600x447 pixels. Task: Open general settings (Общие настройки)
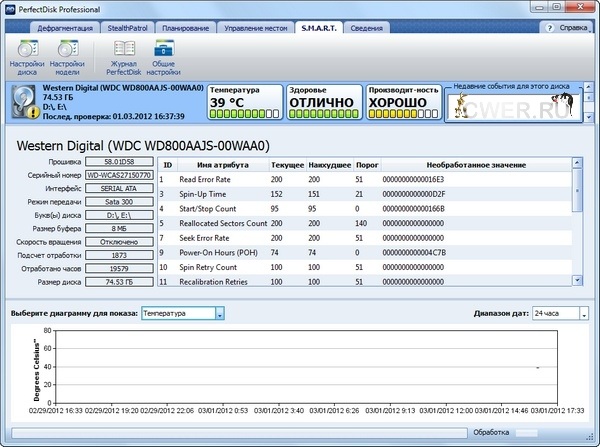(163, 56)
